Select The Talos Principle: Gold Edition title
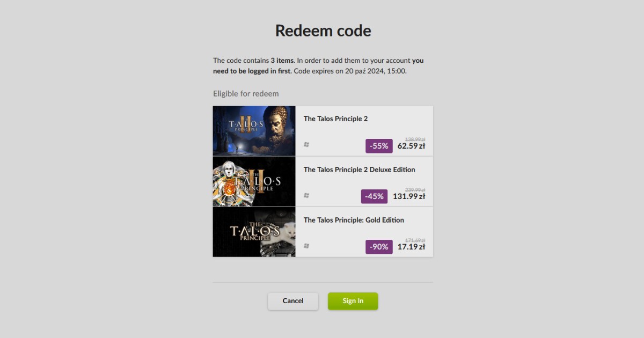 pos(354,220)
